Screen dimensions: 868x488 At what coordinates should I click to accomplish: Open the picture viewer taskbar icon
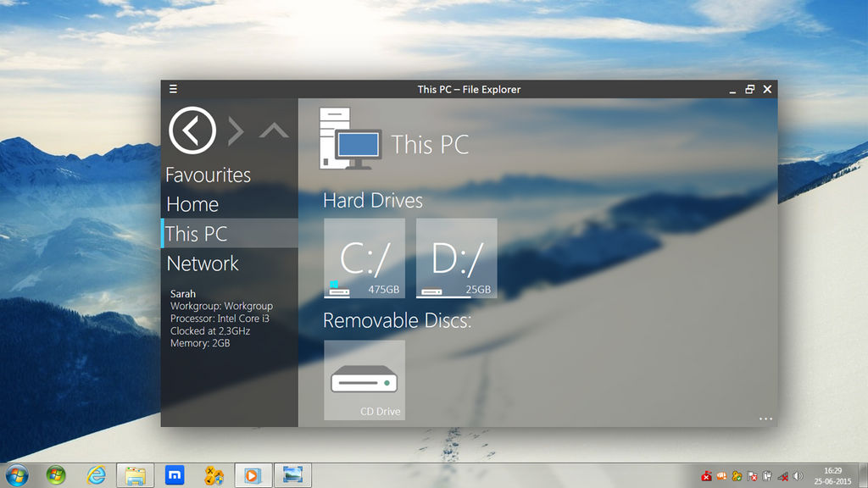coord(292,475)
